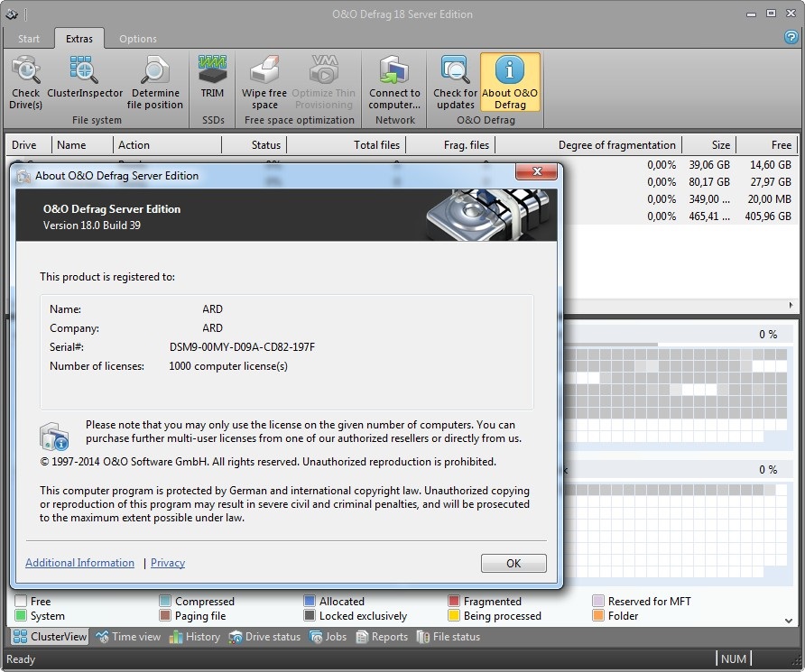Click the Folder legend swatch
Screen dimensions: 805x672
tap(598, 615)
